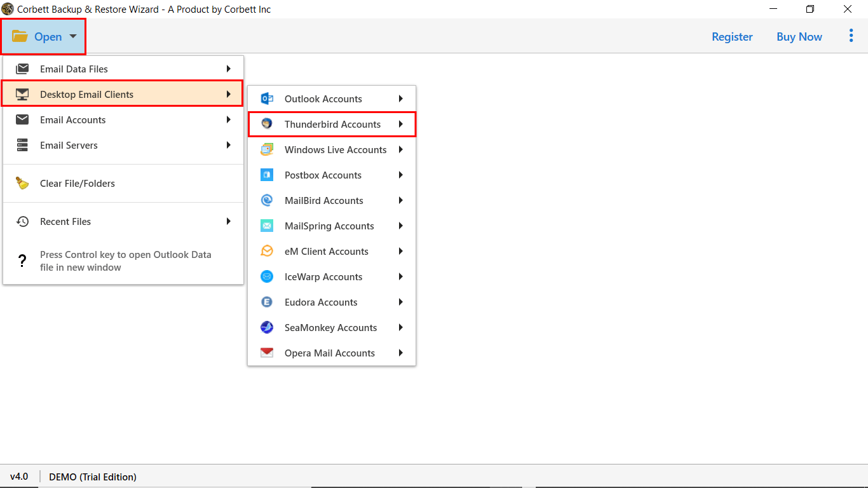868x488 pixels.
Task: Select SeaMonkey Accounts menu entry
Action: point(332,327)
